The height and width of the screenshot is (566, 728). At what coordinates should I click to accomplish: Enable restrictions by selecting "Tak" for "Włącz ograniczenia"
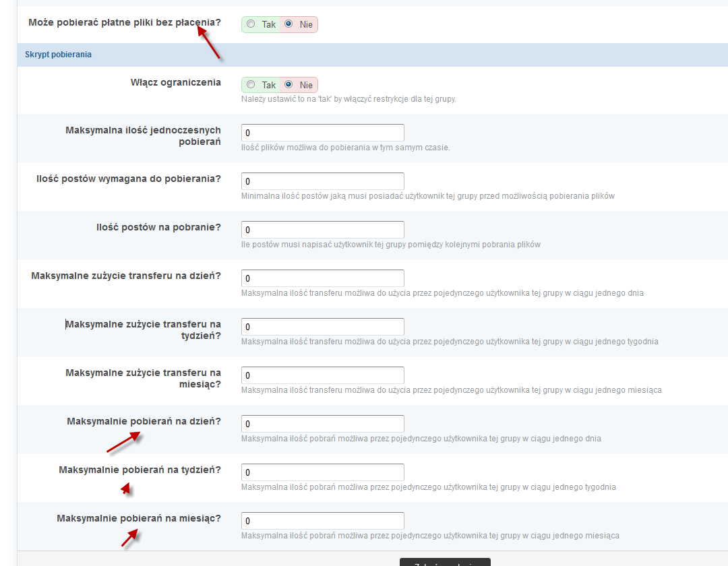click(251, 85)
